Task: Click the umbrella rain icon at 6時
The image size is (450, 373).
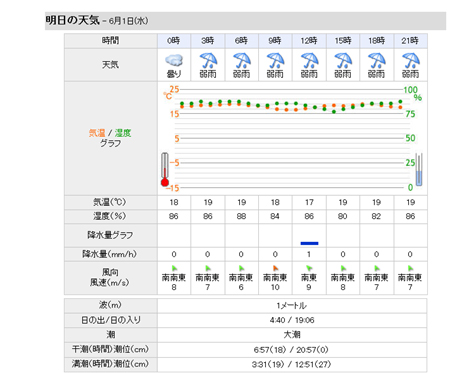Action: (242, 60)
